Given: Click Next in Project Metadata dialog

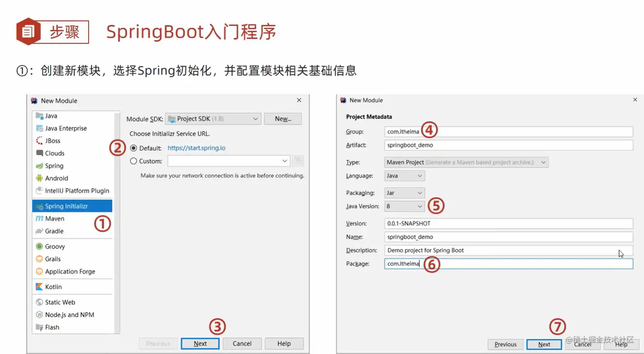Looking at the screenshot, I should [544, 344].
